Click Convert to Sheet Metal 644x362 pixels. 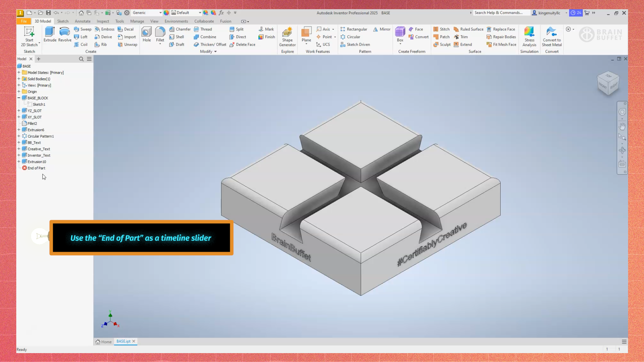(552, 36)
